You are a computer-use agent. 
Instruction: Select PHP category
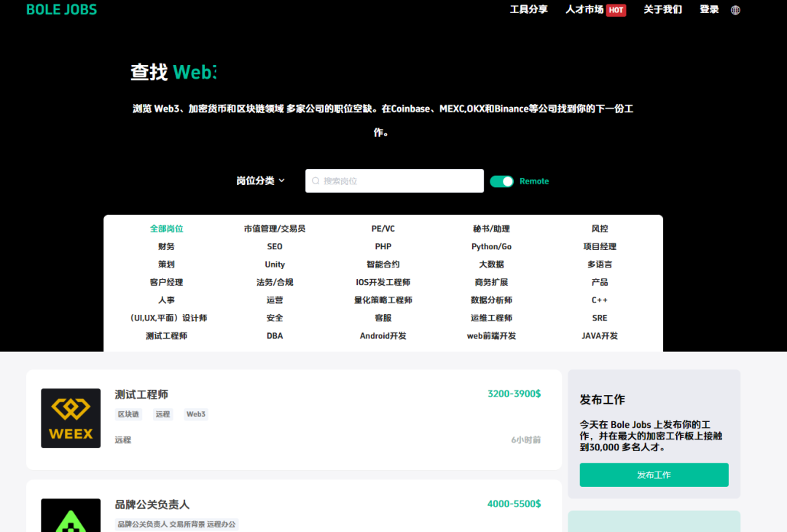383,246
